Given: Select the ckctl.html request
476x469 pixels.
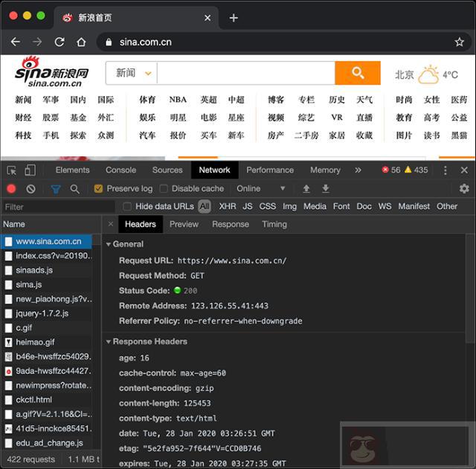Looking at the screenshot, I should [x=47, y=400].
